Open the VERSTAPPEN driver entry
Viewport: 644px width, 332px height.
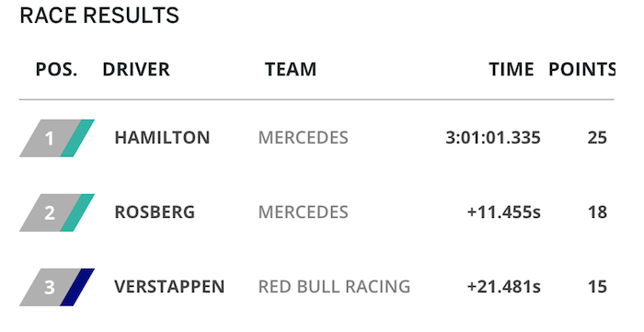pos(169,286)
